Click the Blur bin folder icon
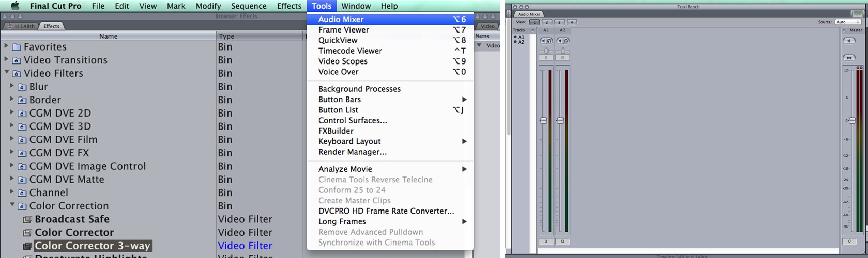 click(x=22, y=87)
